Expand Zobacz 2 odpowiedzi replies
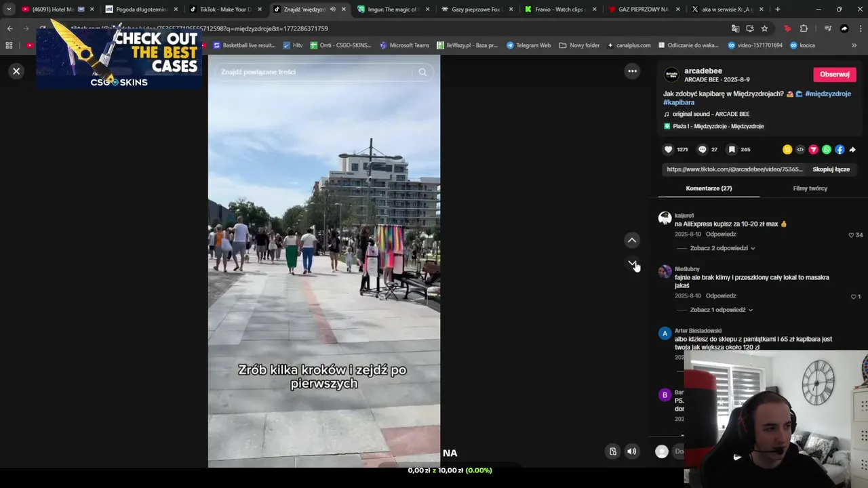 tap(722, 248)
